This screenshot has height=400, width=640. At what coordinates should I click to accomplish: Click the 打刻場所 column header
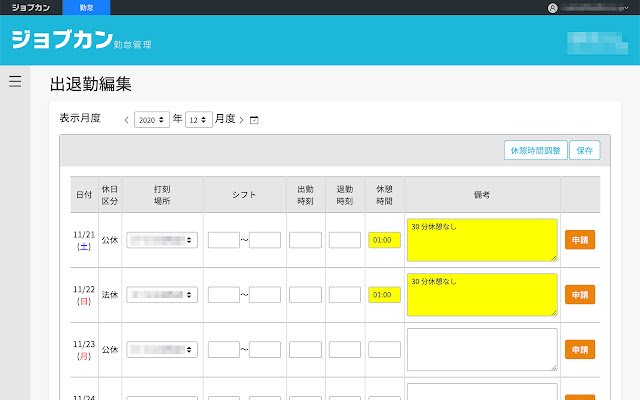(x=162, y=195)
